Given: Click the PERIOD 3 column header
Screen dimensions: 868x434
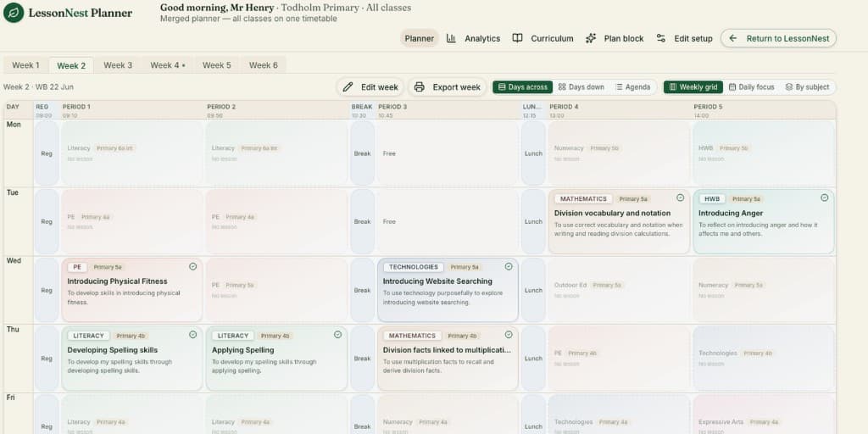Looking at the screenshot, I should click(x=448, y=110).
